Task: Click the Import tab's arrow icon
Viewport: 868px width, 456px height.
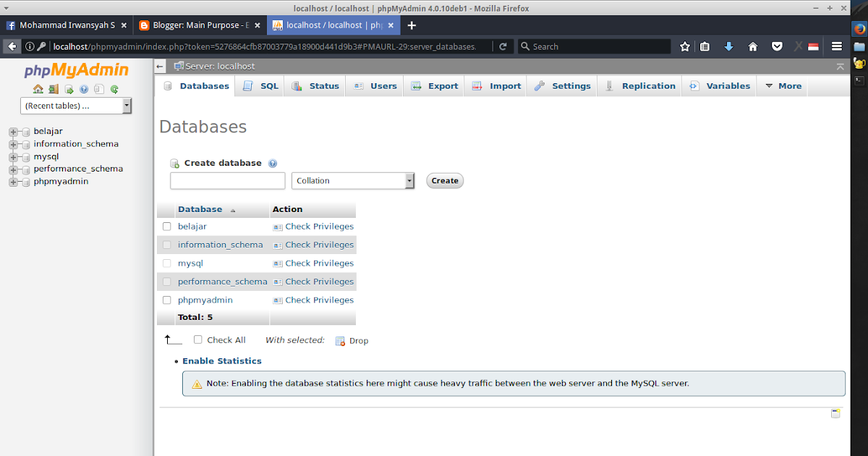Action: [477, 85]
